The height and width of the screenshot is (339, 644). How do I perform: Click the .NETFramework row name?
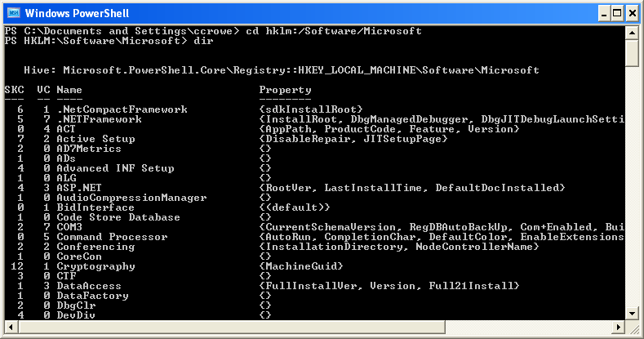pyautogui.click(x=99, y=119)
